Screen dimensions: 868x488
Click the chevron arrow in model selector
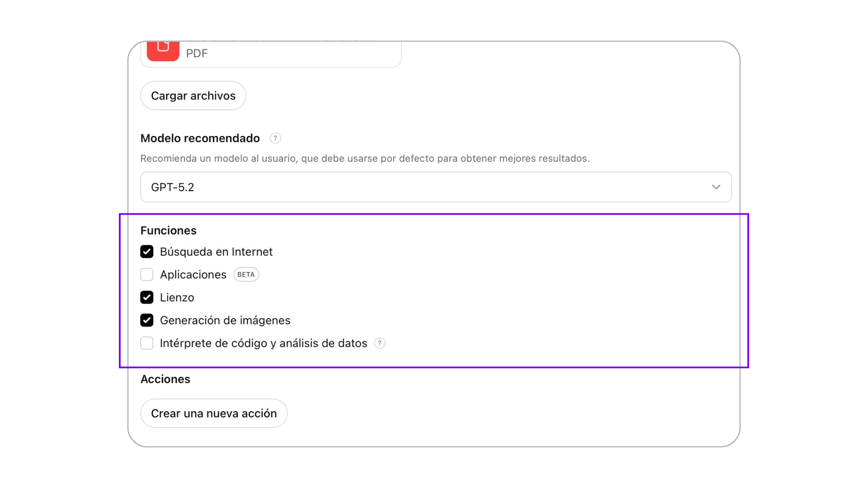click(716, 187)
